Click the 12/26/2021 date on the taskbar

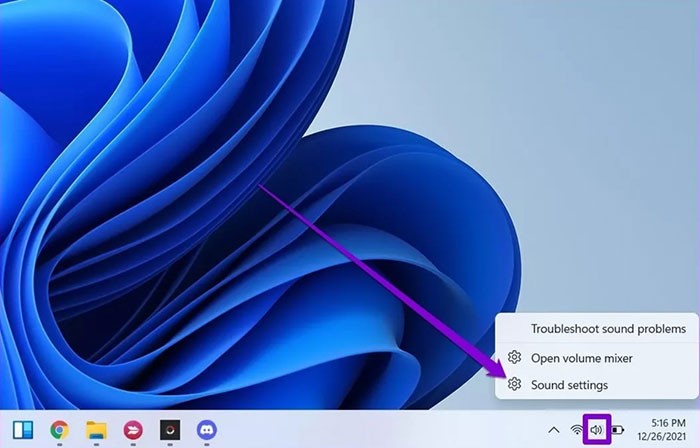(x=660, y=437)
